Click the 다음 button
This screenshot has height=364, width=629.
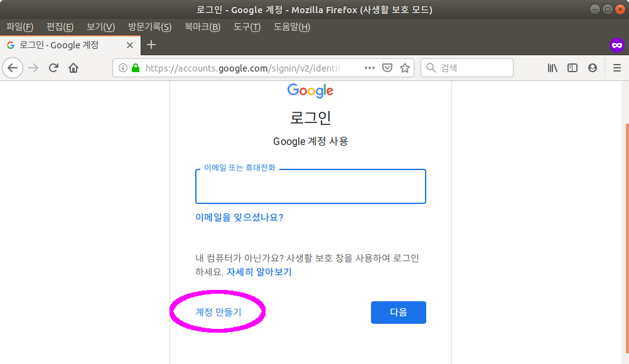coord(399,313)
